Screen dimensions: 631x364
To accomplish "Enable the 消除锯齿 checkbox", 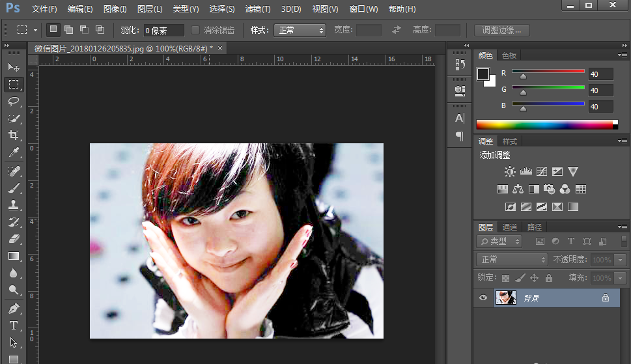I will pos(195,30).
